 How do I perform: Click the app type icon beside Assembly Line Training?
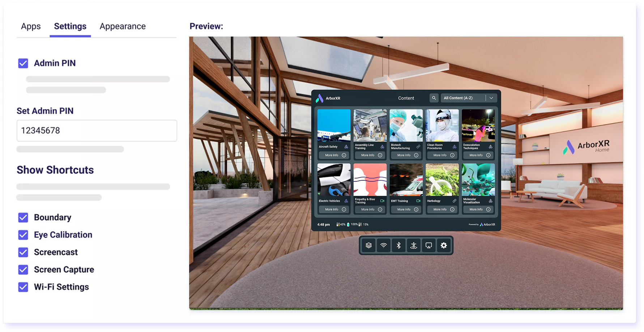click(382, 147)
